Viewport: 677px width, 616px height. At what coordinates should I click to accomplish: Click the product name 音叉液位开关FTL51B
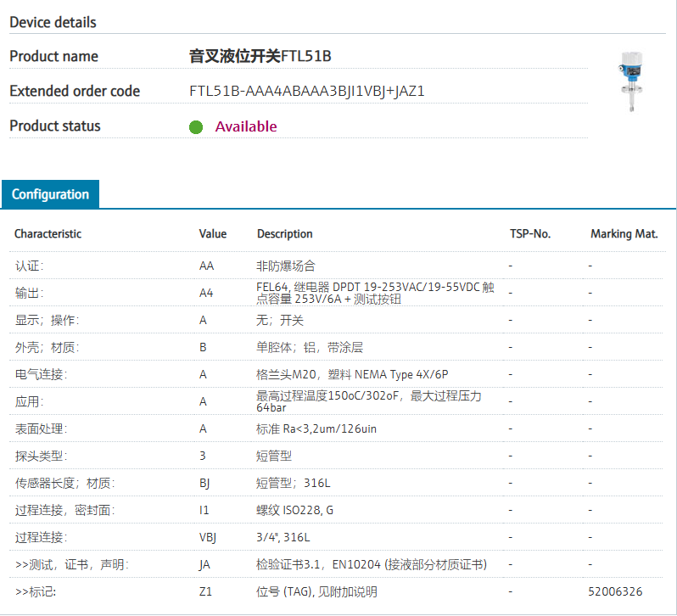(x=260, y=56)
